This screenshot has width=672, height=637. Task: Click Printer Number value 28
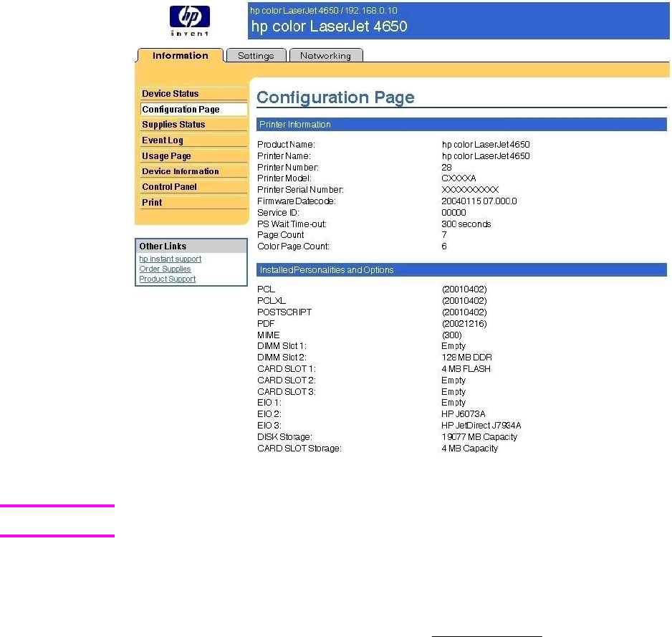point(446,167)
